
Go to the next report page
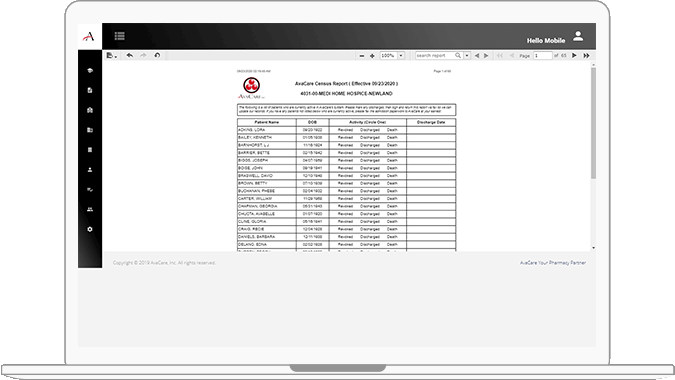(x=574, y=56)
